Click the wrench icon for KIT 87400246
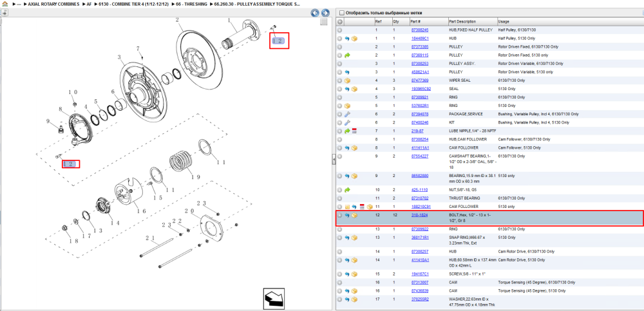This screenshot has width=644, height=311. click(347, 122)
